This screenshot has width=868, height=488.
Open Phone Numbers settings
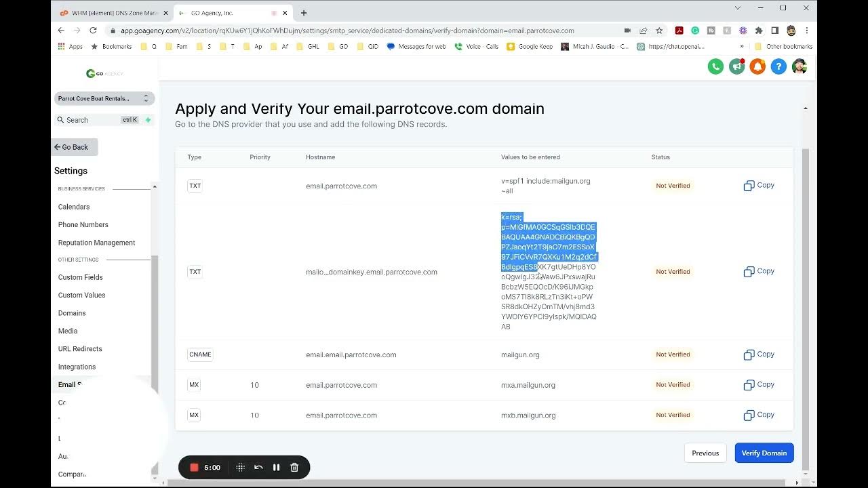83,224
